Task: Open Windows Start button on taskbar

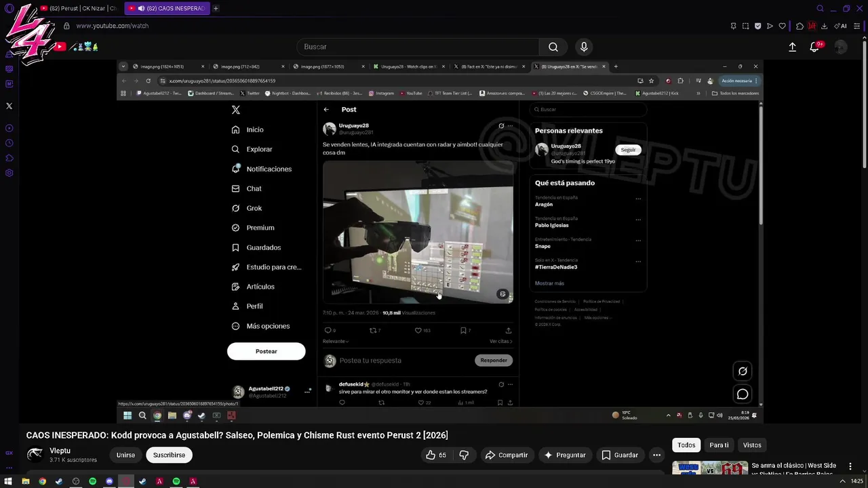Action: [9, 481]
